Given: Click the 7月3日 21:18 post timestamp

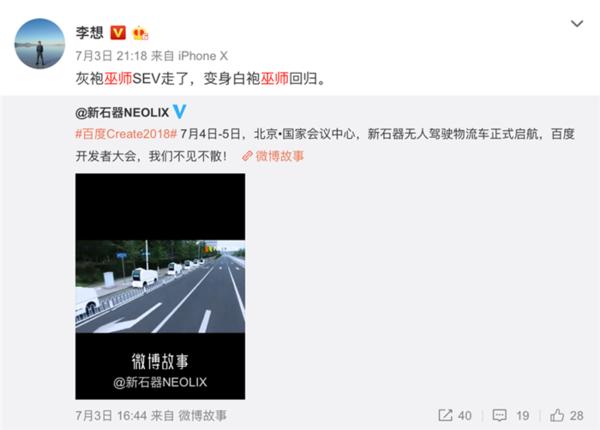Looking at the screenshot, I should coord(111,56).
